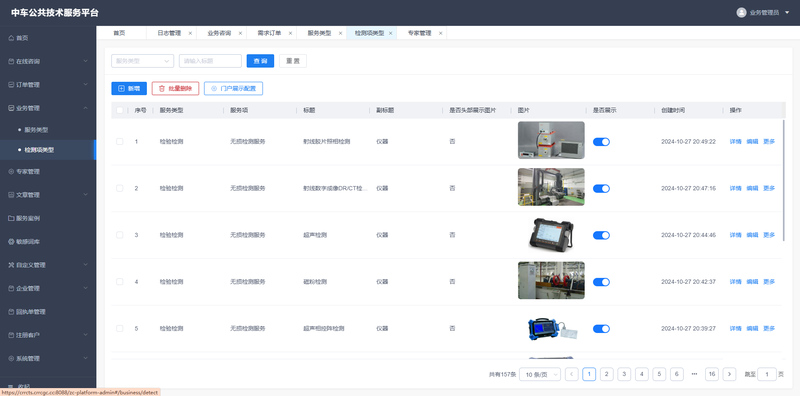
Task: Click the 在线咨询 sidebar icon
Action: 11,61
